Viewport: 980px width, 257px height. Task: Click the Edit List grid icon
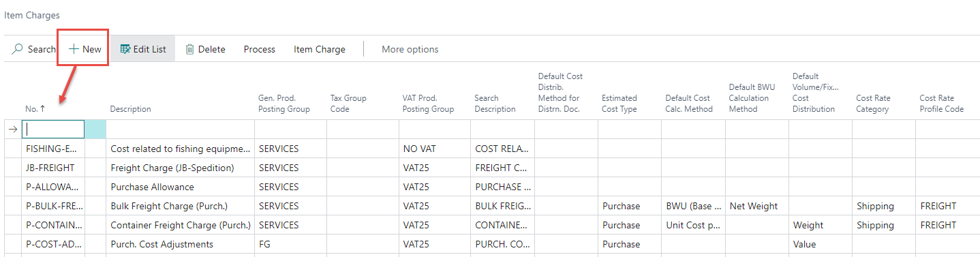pyautogui.click(x=125, y=49)
